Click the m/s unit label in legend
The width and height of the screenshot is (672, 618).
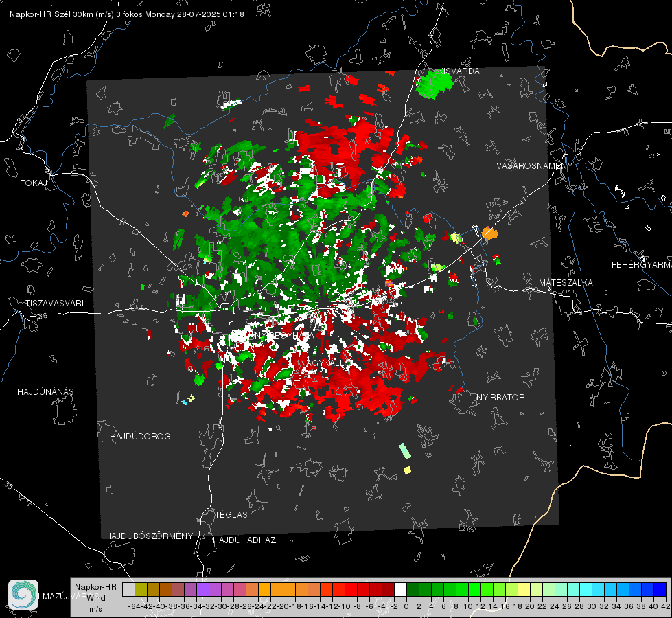point(95,609)
